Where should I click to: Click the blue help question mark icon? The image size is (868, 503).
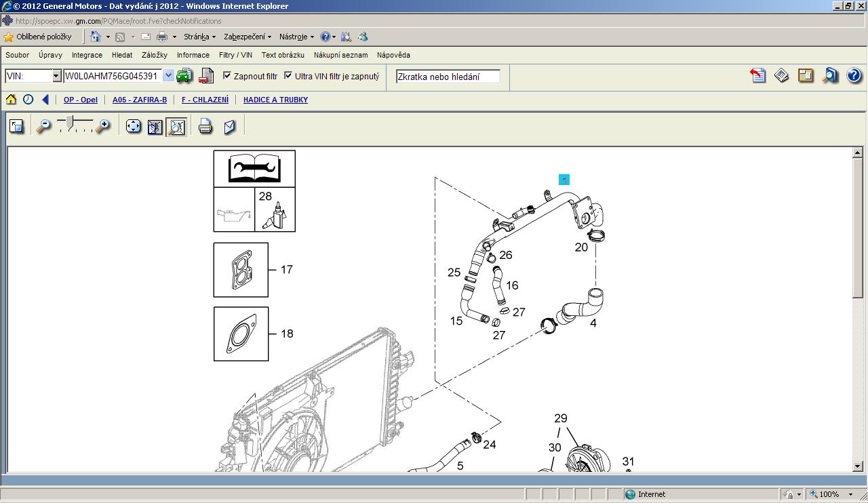(854, 75)
